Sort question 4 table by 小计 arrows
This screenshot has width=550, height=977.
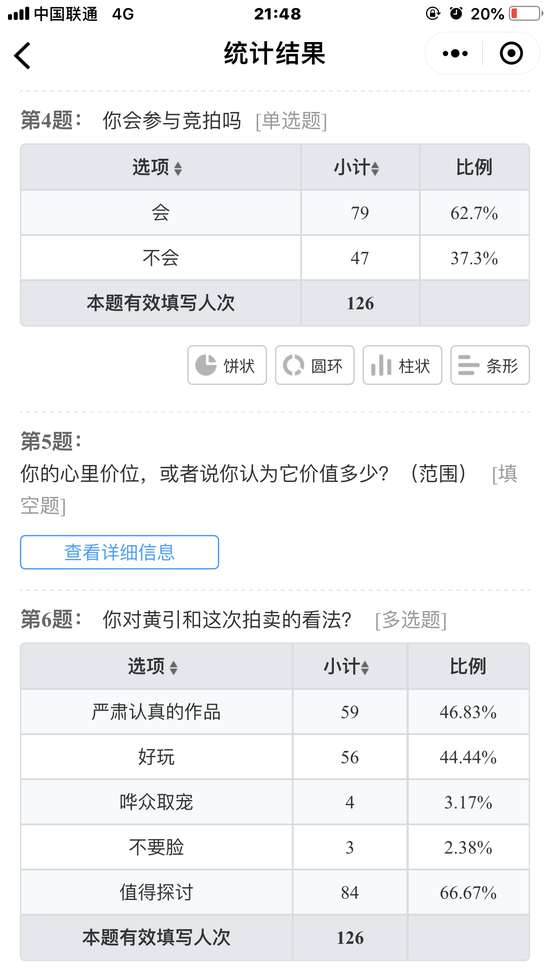click(374, 168)
